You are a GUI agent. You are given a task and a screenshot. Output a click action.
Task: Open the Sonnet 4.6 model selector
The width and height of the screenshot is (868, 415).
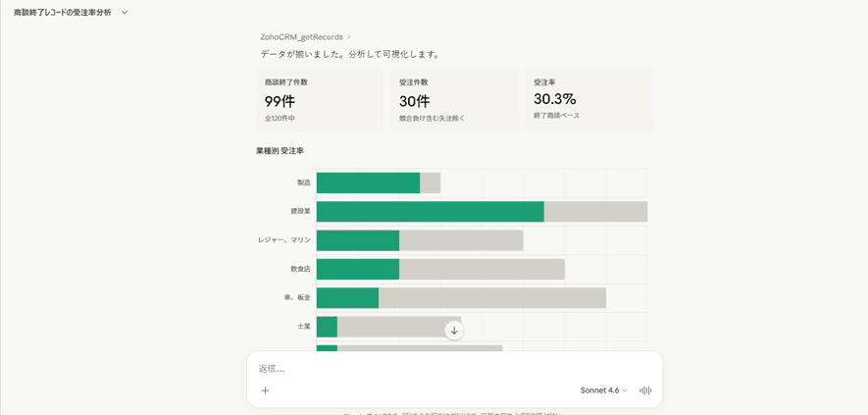tap(603, 390)
